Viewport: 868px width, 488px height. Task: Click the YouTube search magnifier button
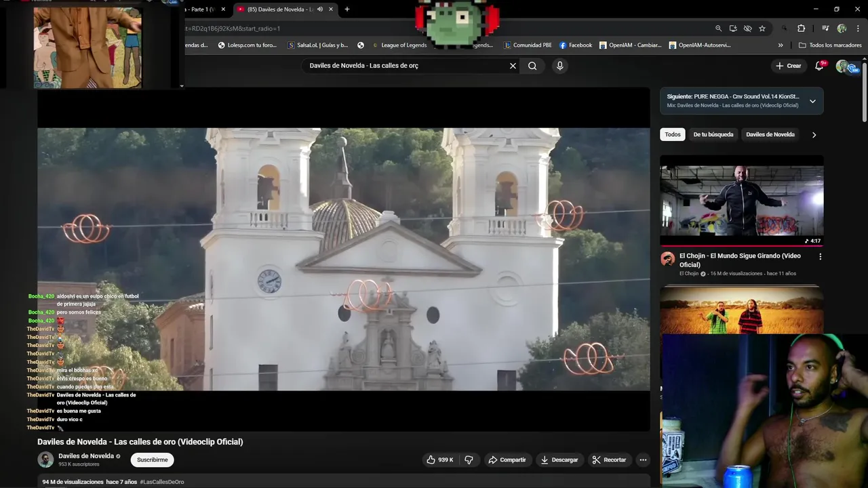pyautogui.click(x=532, y=66)
